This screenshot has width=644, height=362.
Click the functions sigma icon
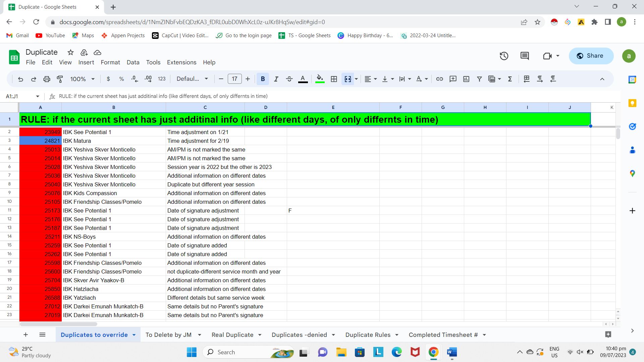coord(510,79)
